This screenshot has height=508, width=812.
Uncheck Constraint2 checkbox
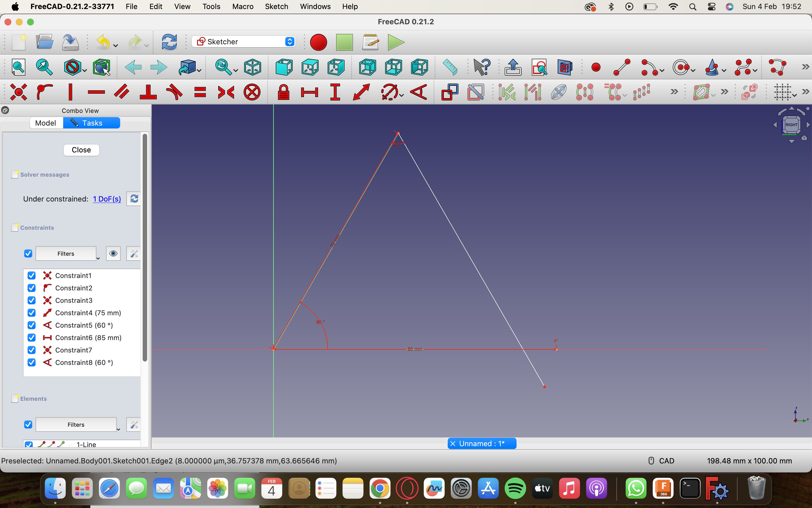(x=32, y=288)
